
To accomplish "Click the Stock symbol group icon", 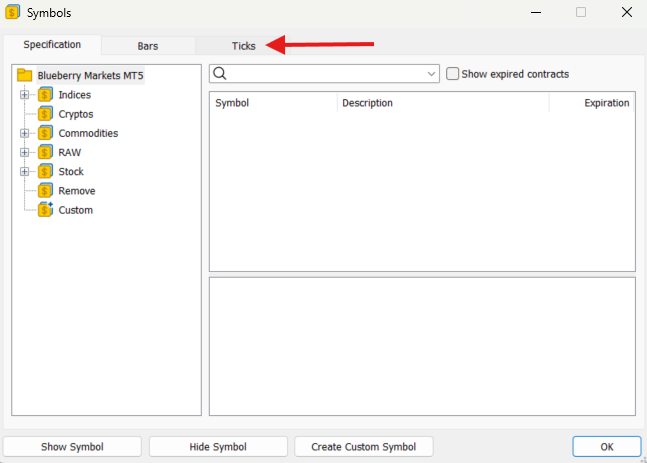I will coord(45,171).
